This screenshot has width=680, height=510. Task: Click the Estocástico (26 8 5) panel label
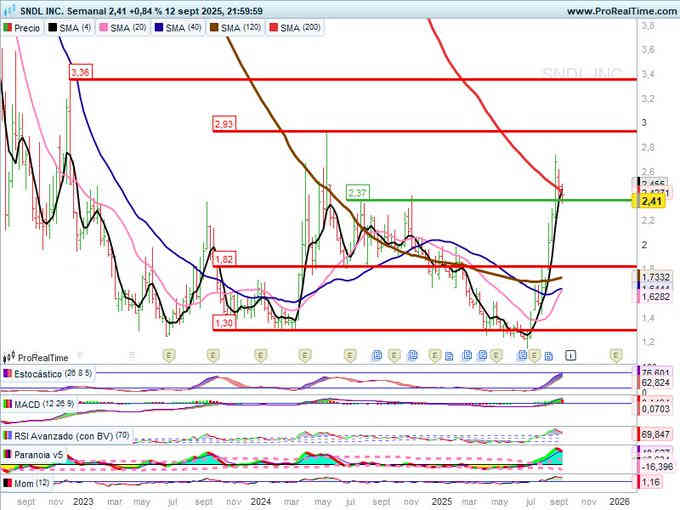coord(53,373)
